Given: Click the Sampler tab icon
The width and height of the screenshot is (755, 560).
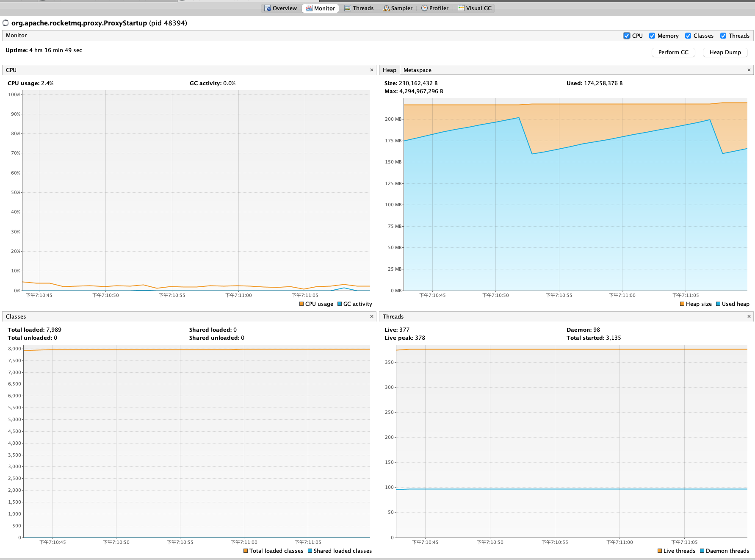Looking at the screenshot, I should pos(386,8).
